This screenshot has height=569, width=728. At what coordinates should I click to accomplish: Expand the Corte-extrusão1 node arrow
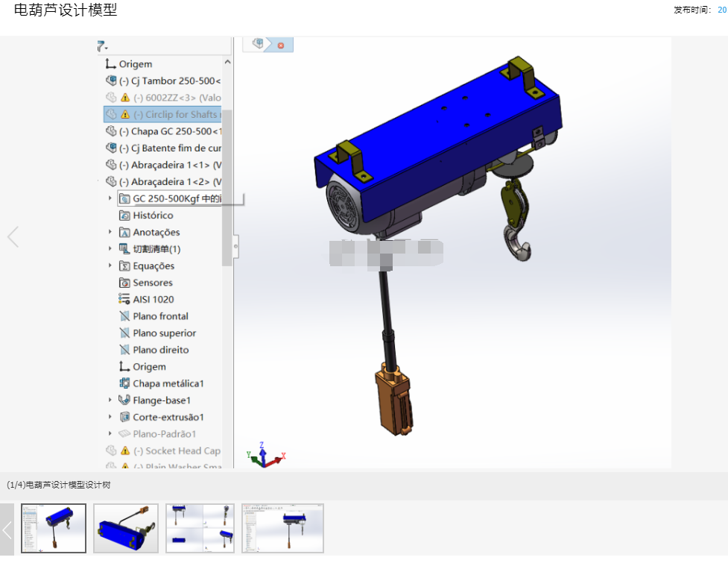point(110,417)
